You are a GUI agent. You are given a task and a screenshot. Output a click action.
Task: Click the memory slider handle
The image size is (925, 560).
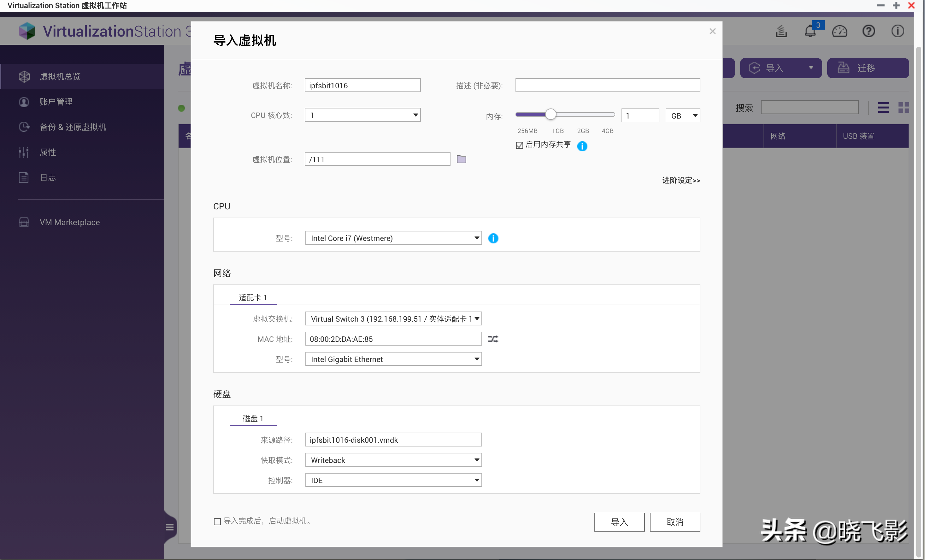550,114
